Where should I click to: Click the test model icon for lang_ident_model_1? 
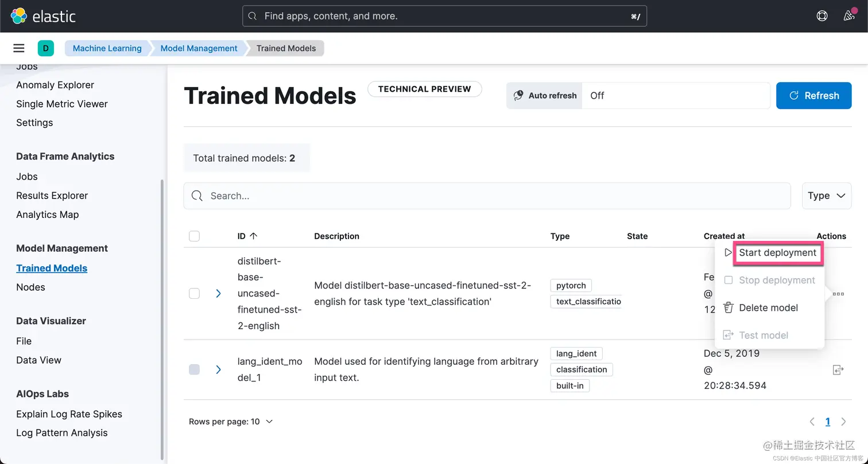(838, 370)
